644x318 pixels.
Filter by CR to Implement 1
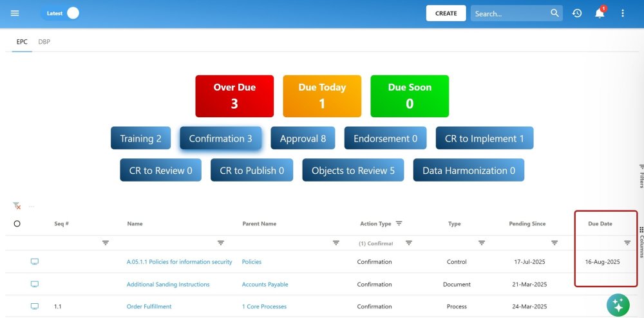(485, 138)
